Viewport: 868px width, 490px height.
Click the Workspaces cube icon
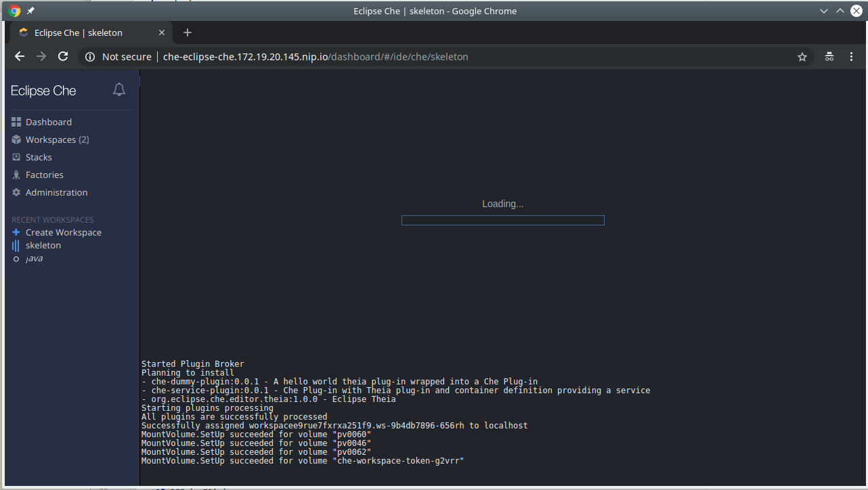pyautogui.click(x=16, y=139)
